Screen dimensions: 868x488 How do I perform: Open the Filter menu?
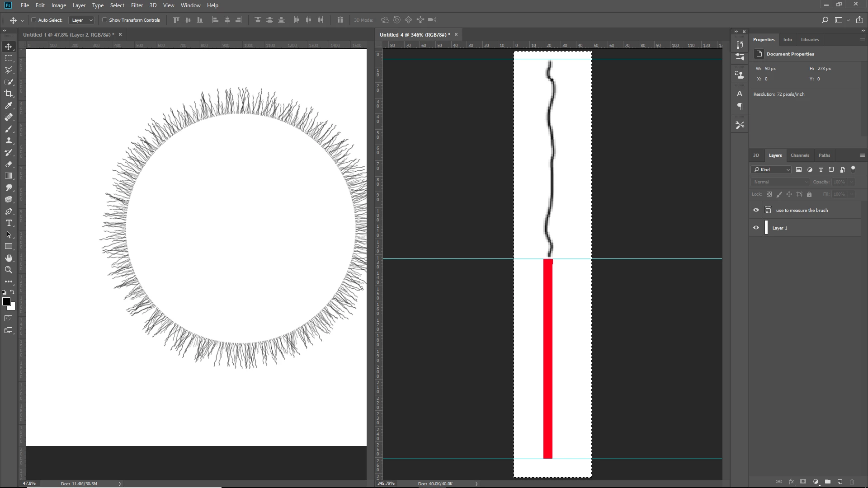point(137,5)
